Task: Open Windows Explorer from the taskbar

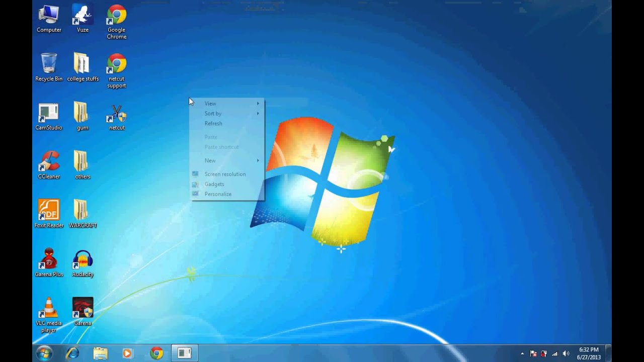Action: click(x=100, y=353)
